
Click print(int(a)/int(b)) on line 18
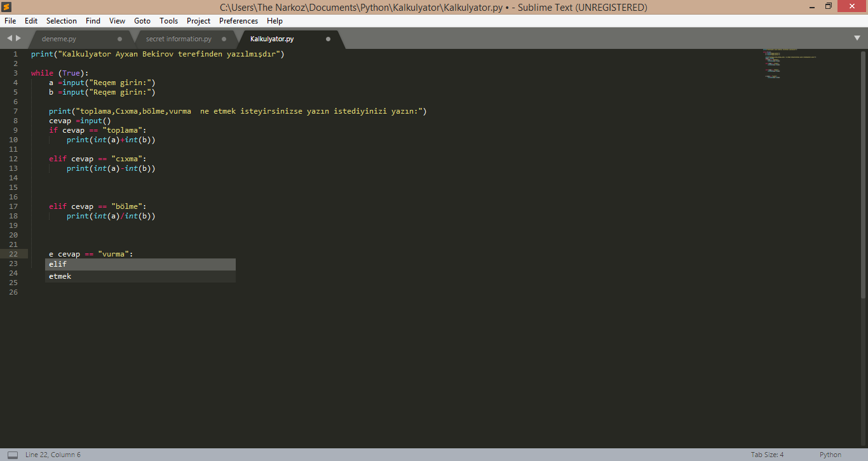tap(111, 216)
